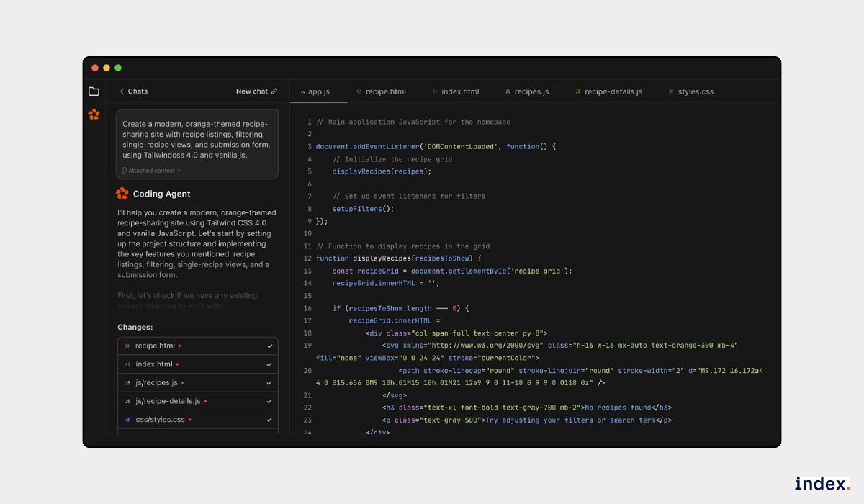
Task: Toggle the checkmark for js/recipe-details.js change
Action: click(269, 401)
